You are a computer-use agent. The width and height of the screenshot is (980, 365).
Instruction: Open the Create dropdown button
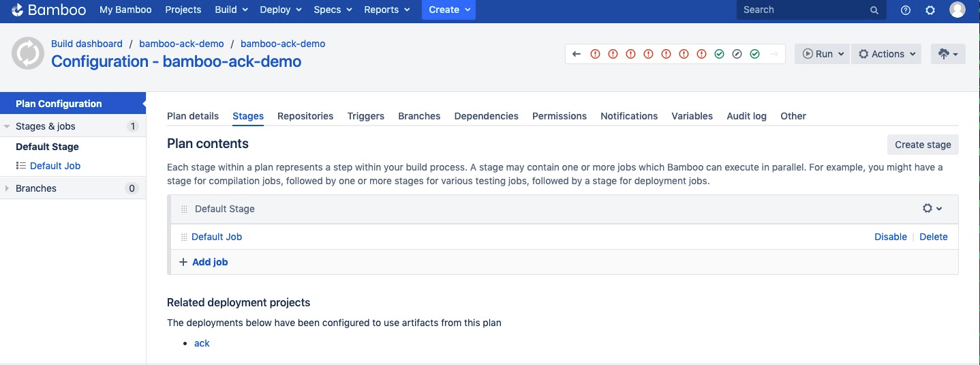pyautogui.click(x=448, y=10)
